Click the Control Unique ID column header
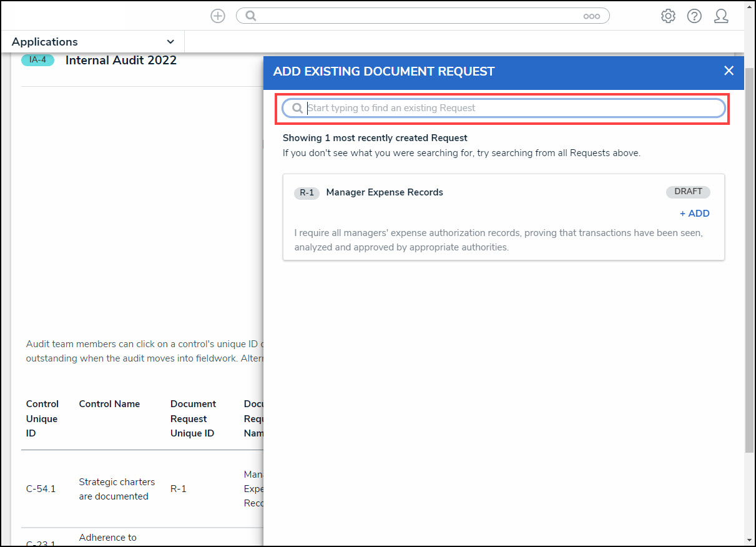Image resolution: width=756 pixels, height=547 pixels. (x=42, y=418)
